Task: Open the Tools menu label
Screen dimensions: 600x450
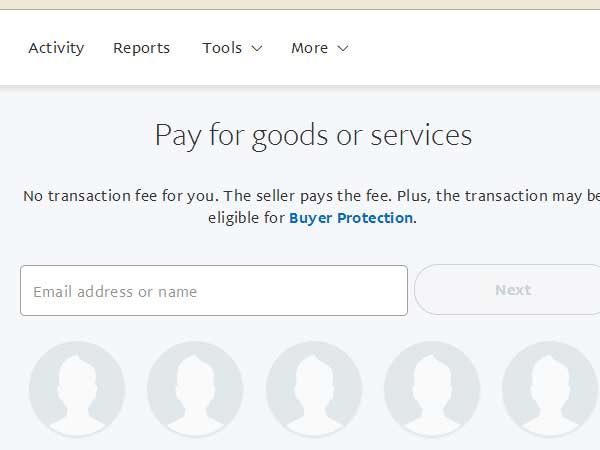Action: (x=222, y=48)
